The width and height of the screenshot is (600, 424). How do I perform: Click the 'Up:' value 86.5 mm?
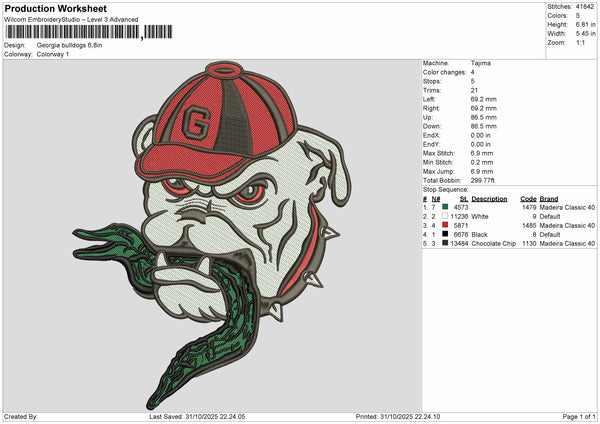click(484, 117)
